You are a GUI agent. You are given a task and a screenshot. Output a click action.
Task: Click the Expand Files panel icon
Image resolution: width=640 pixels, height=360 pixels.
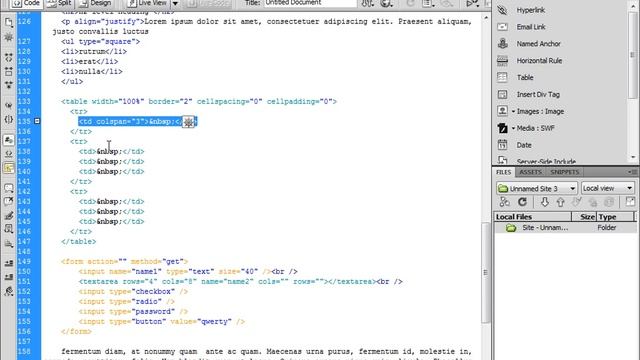(x=630, y=202)
